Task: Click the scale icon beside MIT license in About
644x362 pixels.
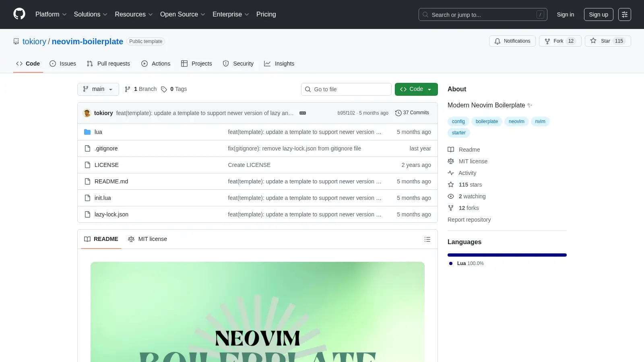Action: coord(451,161)
